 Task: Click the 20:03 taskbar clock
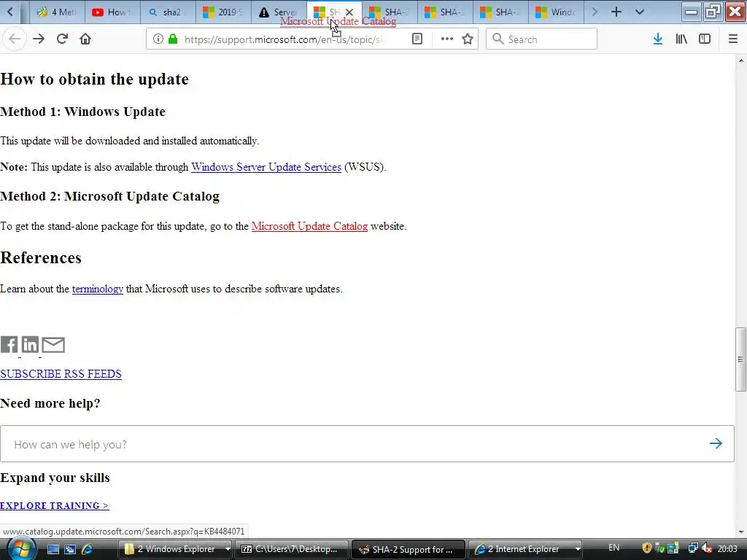coord(727,549)
